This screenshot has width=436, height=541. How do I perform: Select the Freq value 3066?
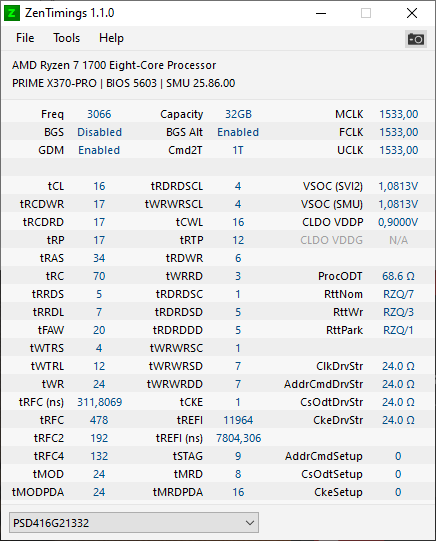pyautogui.click(x=99, y=114)
